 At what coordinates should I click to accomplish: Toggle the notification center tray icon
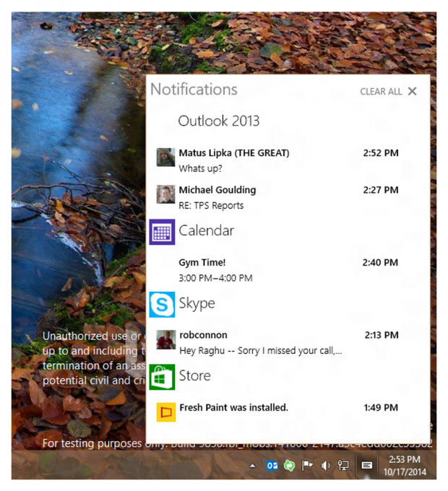(x=366, y=466)
